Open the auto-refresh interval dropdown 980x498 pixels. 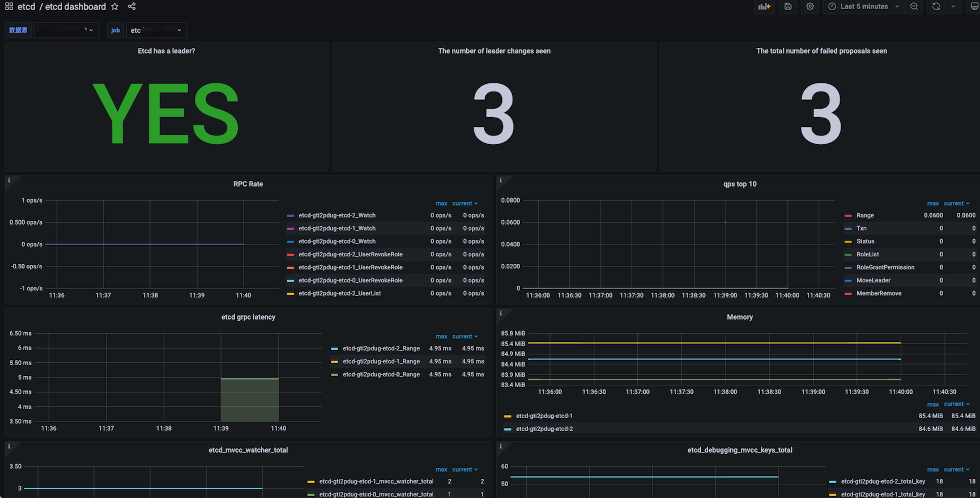point(953,7)
